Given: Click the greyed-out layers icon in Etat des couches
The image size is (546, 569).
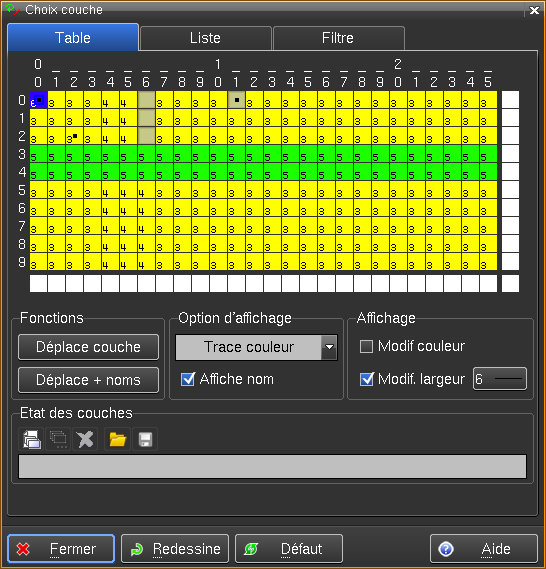Looking at the screenshot, I should coord(58,439).
